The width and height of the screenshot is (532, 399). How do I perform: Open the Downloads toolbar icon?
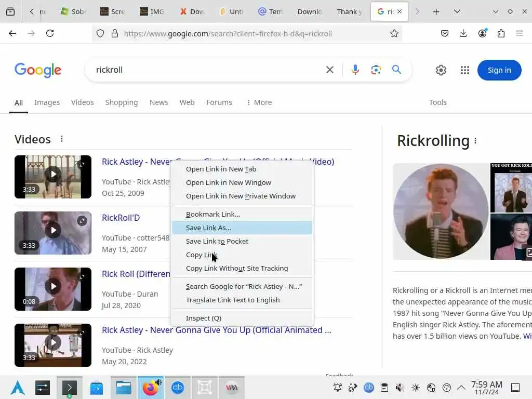coord(463,33)
